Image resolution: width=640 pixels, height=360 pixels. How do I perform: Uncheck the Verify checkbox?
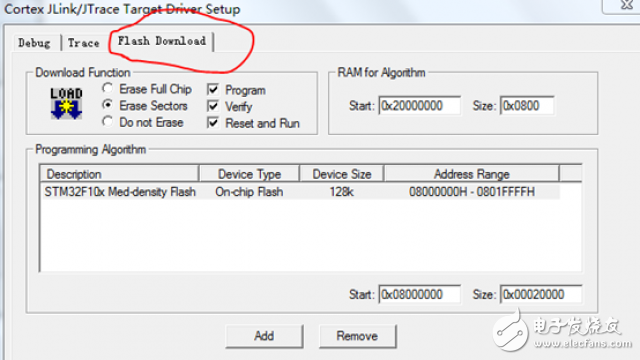click(213, 106)
